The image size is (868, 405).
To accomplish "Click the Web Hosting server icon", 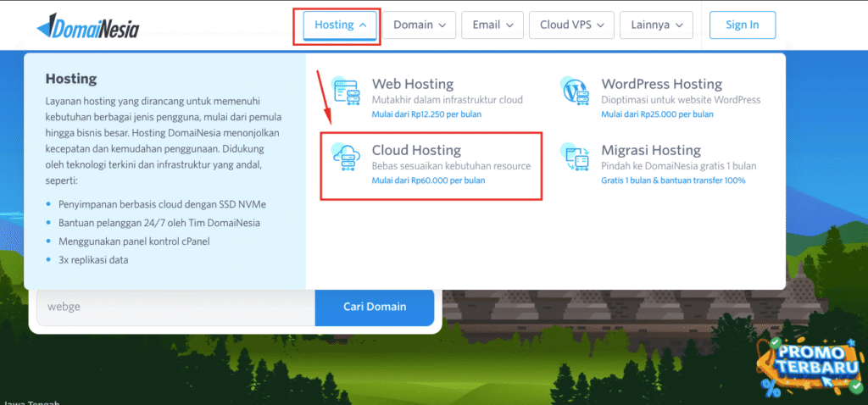I will click(x=346, y=92).
